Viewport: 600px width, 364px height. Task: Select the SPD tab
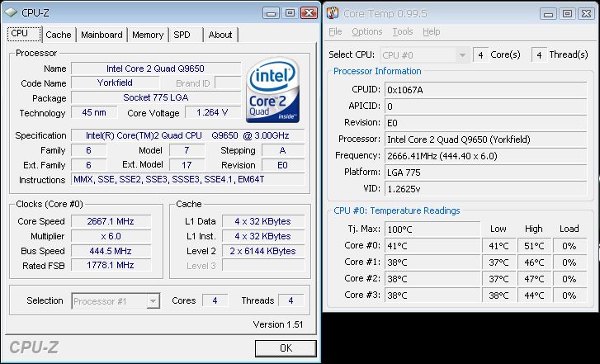(x=186, y=35)
